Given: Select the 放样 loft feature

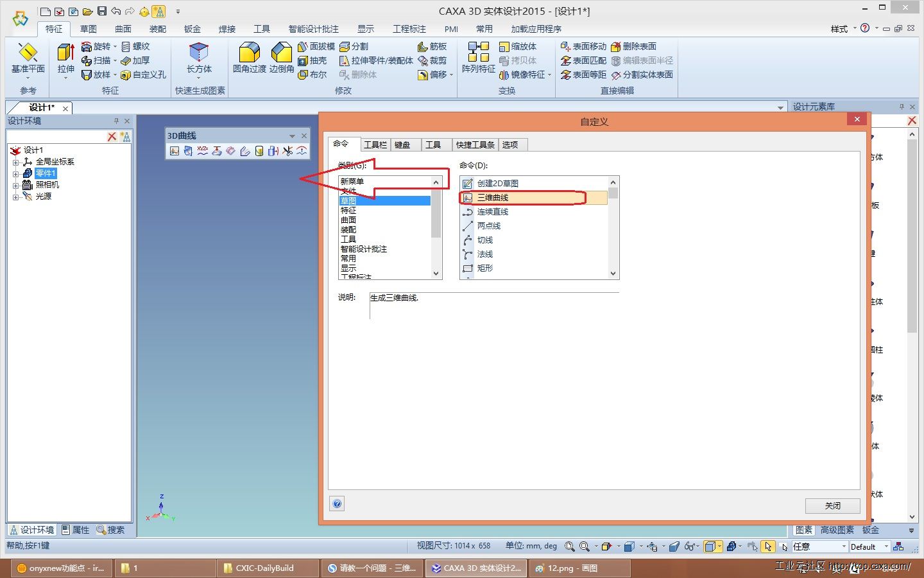Looking at the screenshot, I should pyautogui.click(x=96, y=74).
